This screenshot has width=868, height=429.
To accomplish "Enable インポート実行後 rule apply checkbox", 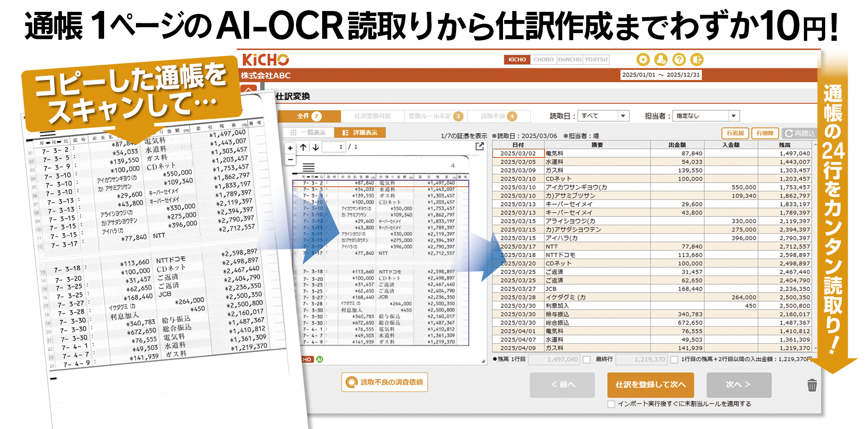I will (x=611, y=404).
